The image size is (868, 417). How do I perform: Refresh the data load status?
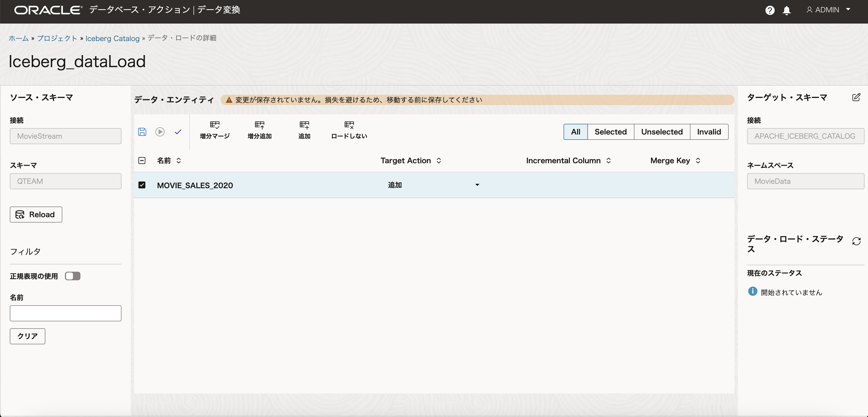(x=856, y=241)
